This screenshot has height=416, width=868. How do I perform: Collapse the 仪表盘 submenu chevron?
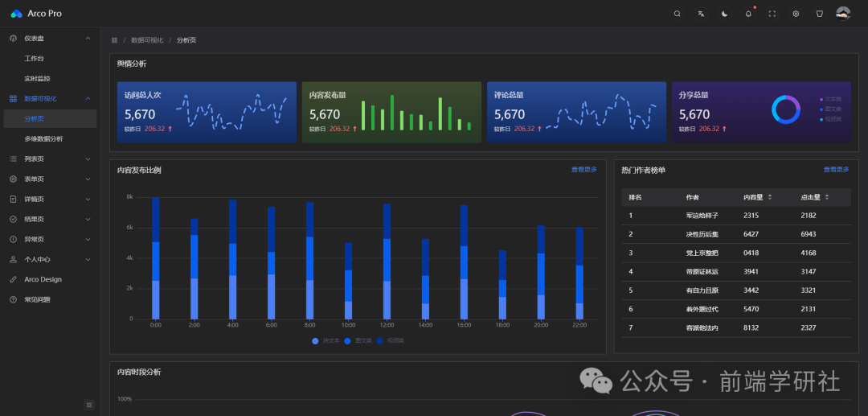coord(88,39)
